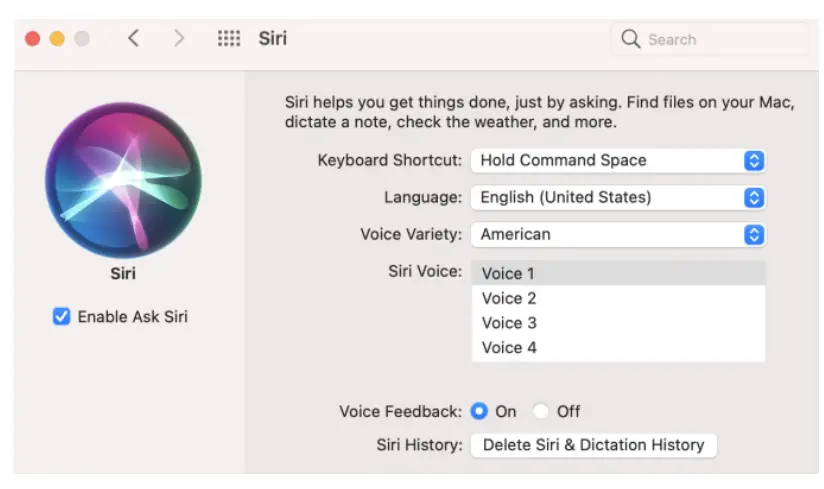This screenshot has width=824, height=489.
Task: Select Voice 3 in Siri Voice list
Action: click(619, 322)
